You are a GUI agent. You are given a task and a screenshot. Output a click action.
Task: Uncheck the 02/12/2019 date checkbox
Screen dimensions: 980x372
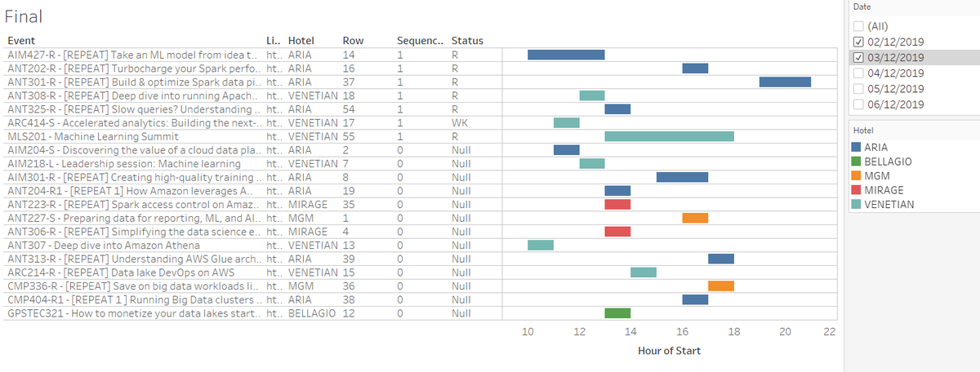(857, 42)
